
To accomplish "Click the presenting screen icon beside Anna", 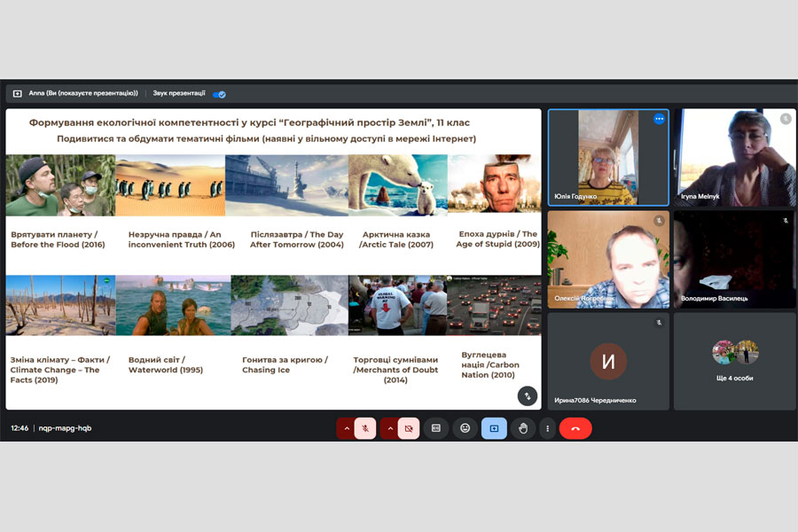I will point(18,94).
